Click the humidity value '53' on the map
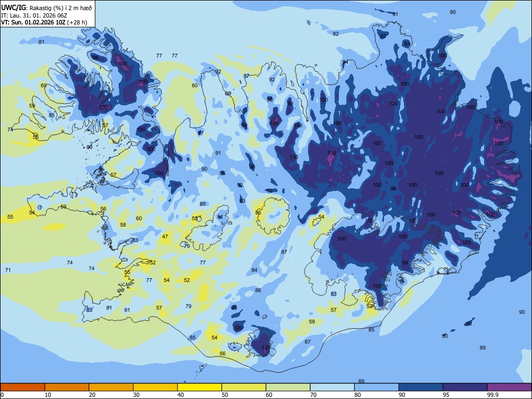 pyautogui.click(x=195, y=219)
